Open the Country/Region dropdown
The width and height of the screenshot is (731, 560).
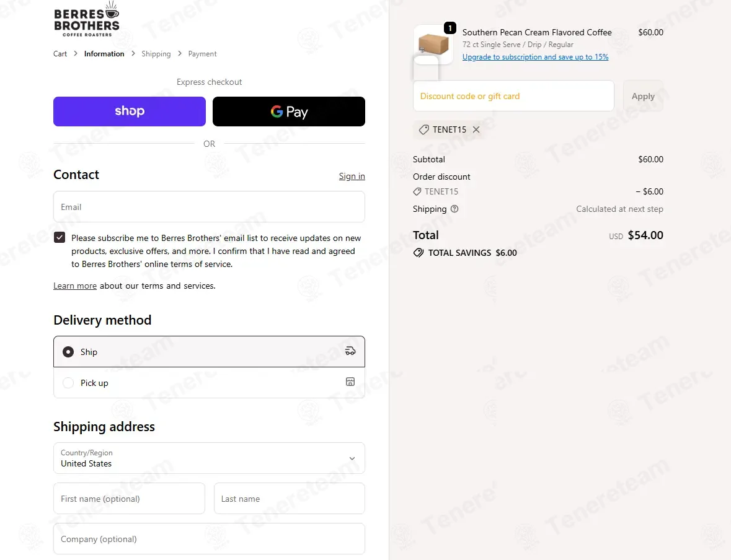(210, 458)
